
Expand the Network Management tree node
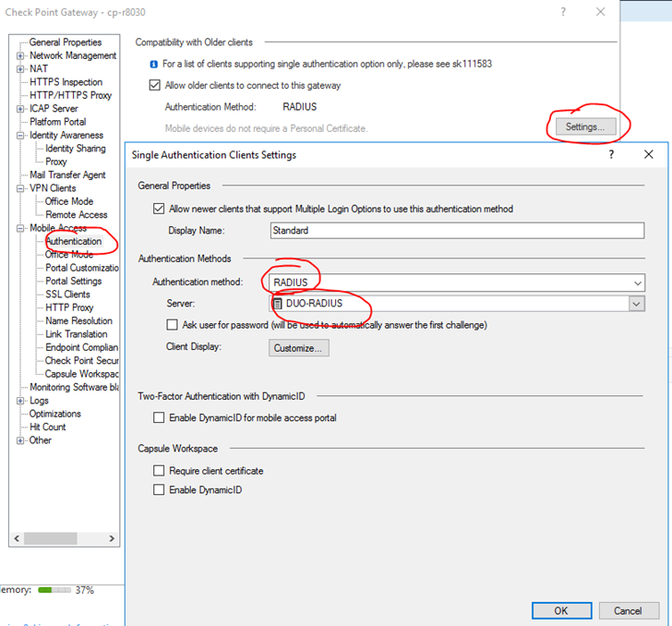[x=20, y=55]
